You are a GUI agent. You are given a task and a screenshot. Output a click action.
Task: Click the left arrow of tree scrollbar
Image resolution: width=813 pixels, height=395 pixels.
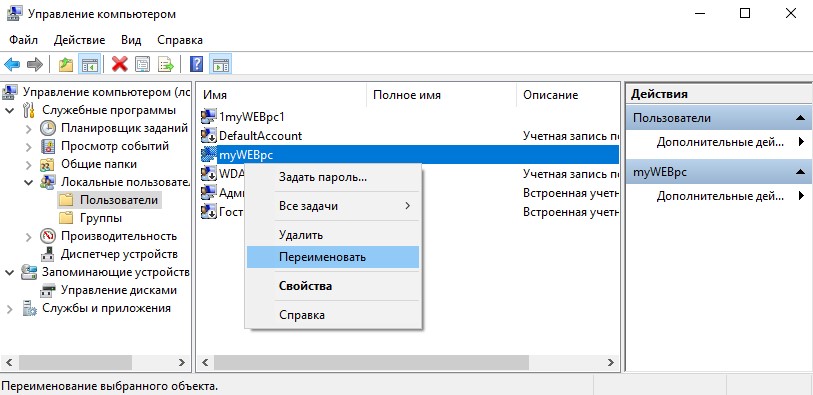[10, 362]
